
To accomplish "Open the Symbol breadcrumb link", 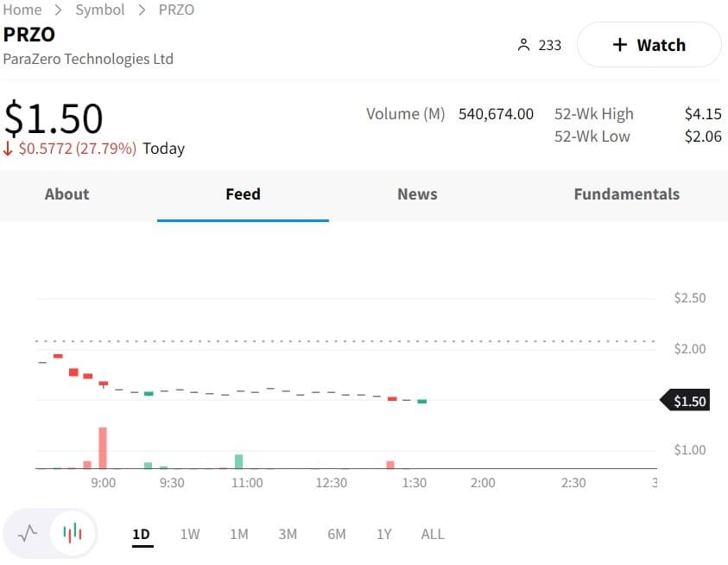I will (100, 10).
